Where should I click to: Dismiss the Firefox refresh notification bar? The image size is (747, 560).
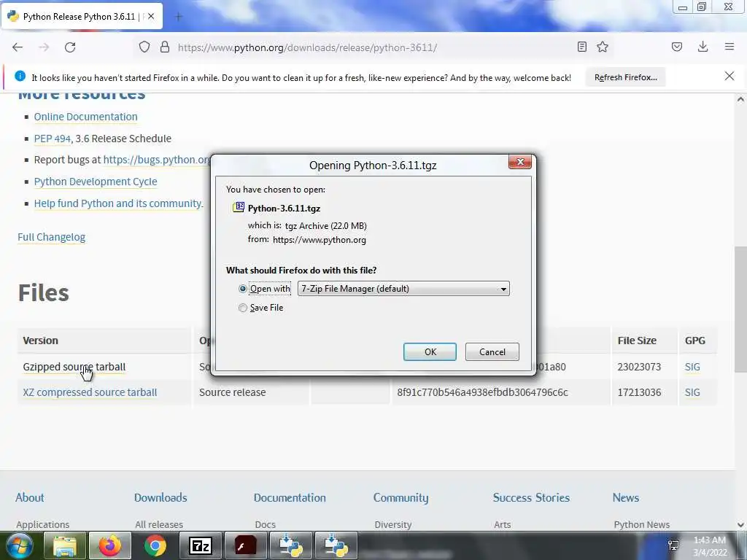(x=729, y=76)
